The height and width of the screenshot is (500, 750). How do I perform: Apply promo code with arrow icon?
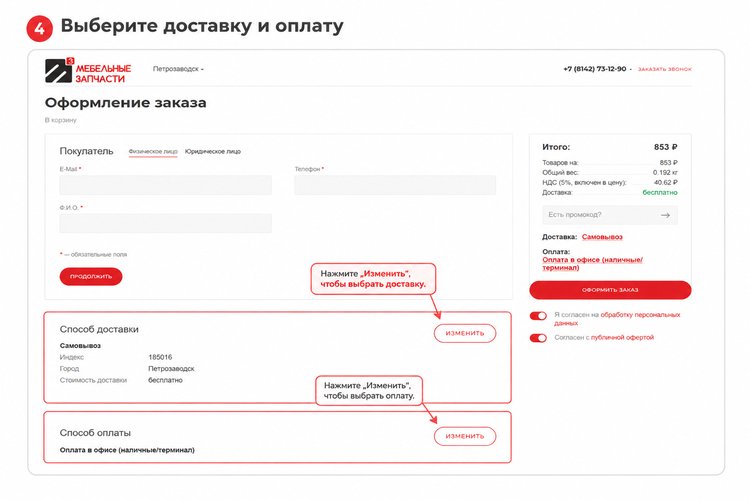click(665, 215)
